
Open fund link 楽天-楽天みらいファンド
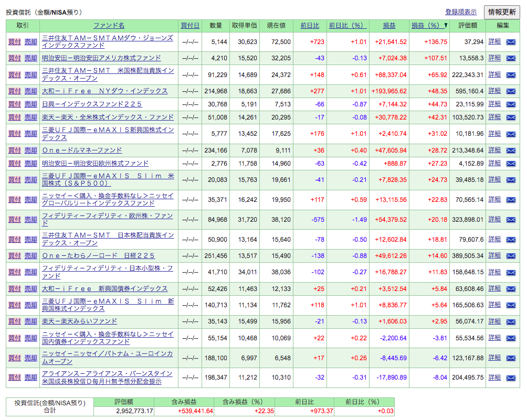tap(80, 321)
